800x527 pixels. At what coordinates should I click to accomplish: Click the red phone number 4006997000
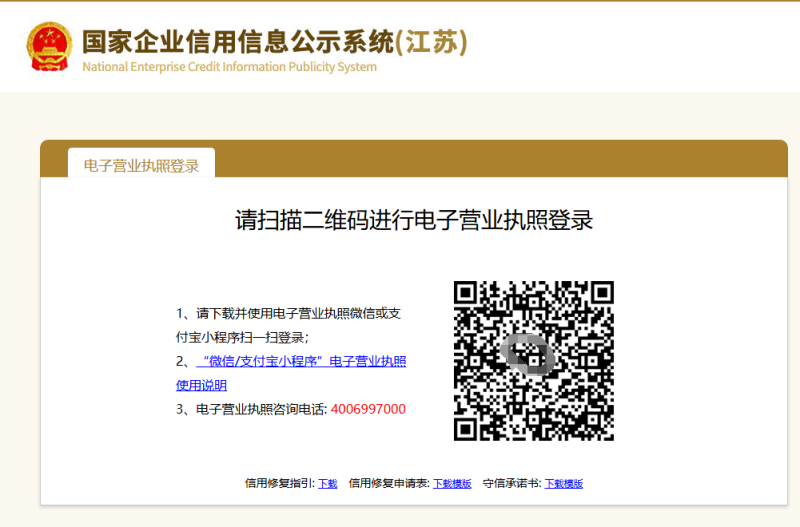pyautogui.click(x=368, y=409)
